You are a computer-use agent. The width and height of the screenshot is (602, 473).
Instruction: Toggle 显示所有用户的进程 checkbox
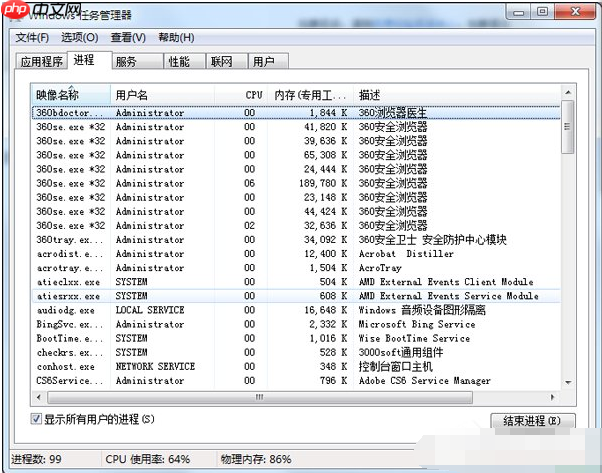tap(36, 419)
